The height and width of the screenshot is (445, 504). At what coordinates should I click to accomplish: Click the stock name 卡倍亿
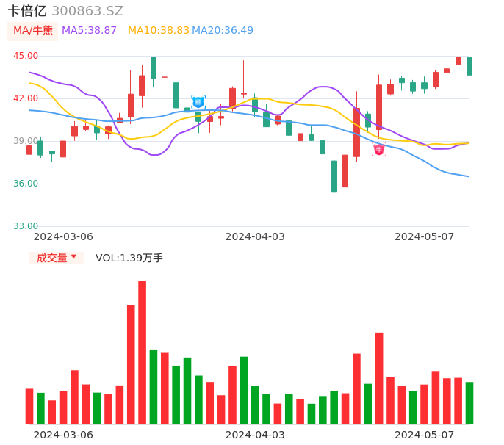tap(27, 11)
